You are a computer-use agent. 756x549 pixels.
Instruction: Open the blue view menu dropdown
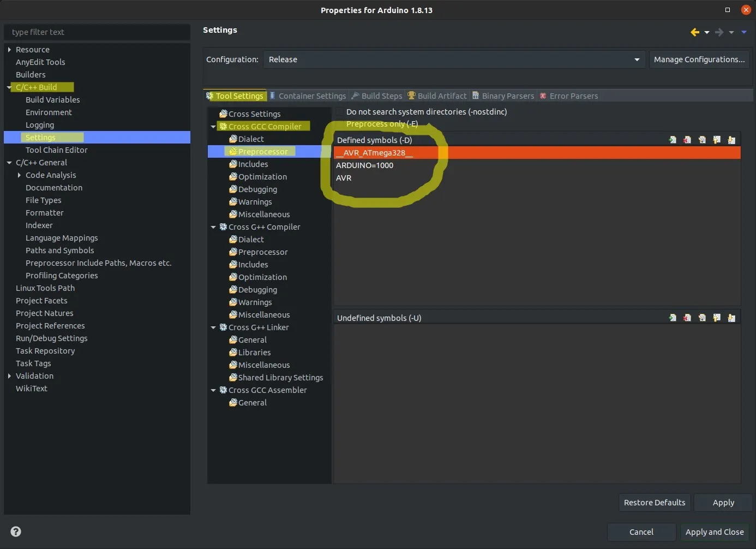pos(744,32)
